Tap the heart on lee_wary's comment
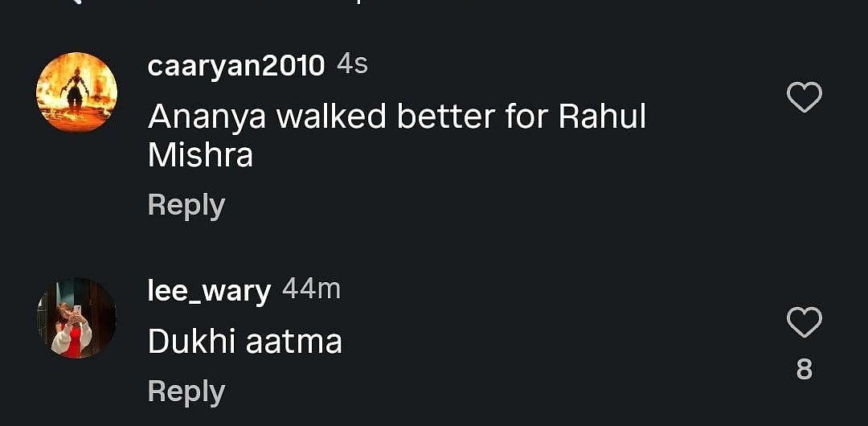 click(x=803, y=323)
